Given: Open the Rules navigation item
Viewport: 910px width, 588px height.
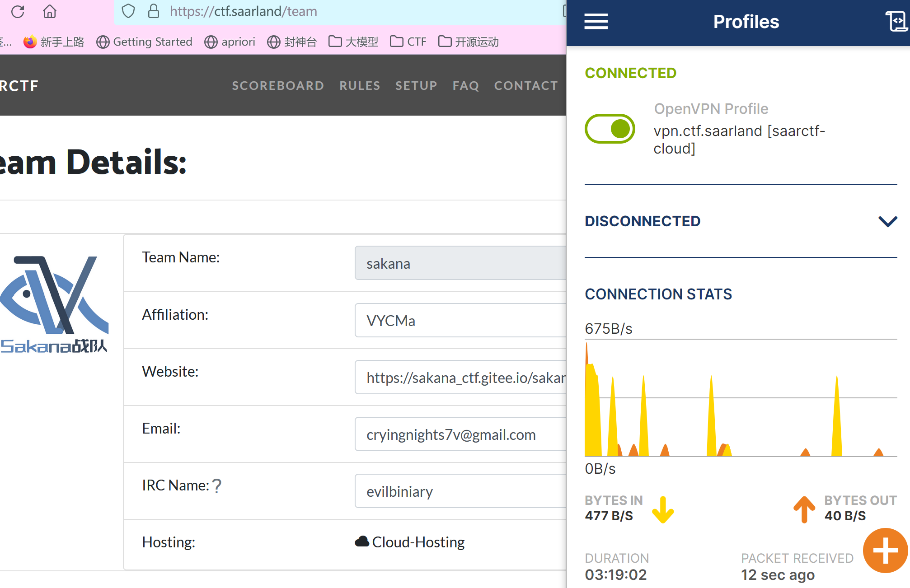Looking at the screenshot, I should [360, 86].
